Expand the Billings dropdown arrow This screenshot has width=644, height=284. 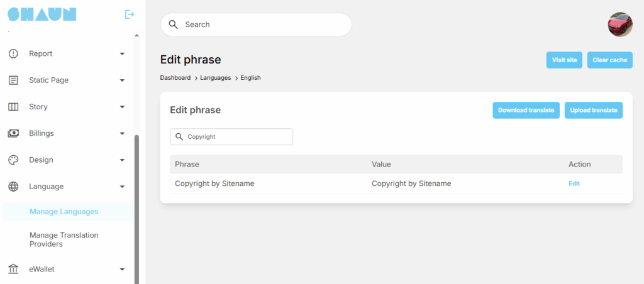122,134
